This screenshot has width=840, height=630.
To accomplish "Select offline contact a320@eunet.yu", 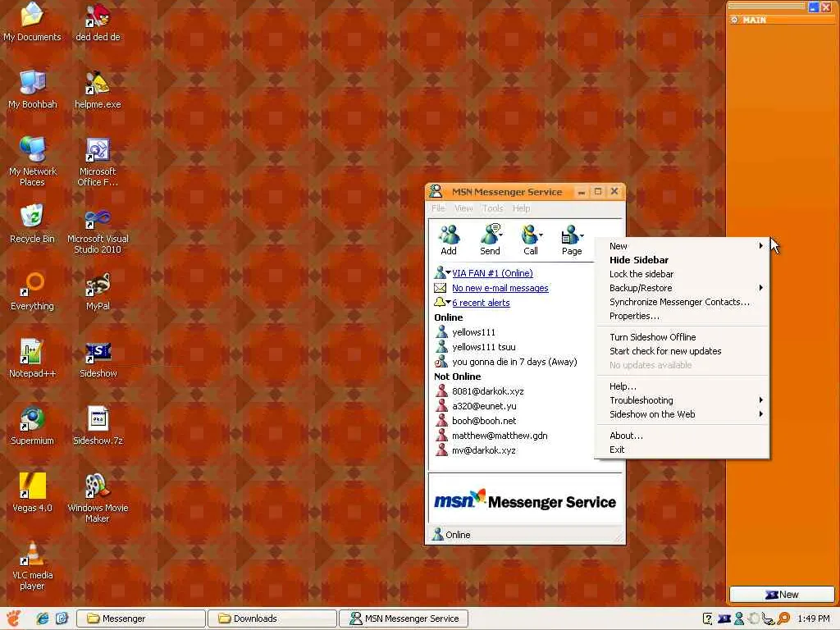I will click(x=484, y=406).
